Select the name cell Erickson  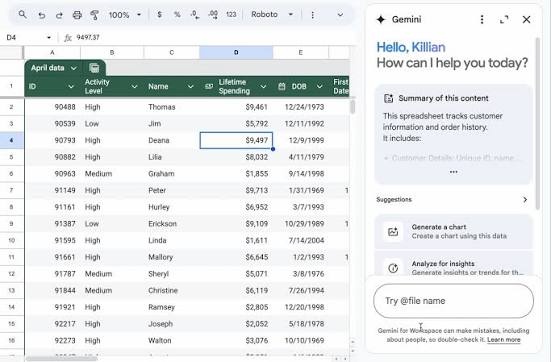[171, 224]
